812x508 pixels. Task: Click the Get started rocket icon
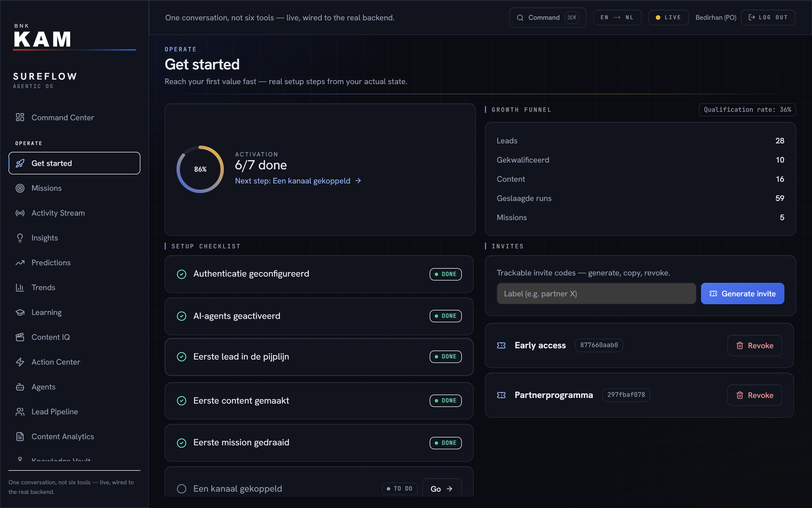point(20,163)
